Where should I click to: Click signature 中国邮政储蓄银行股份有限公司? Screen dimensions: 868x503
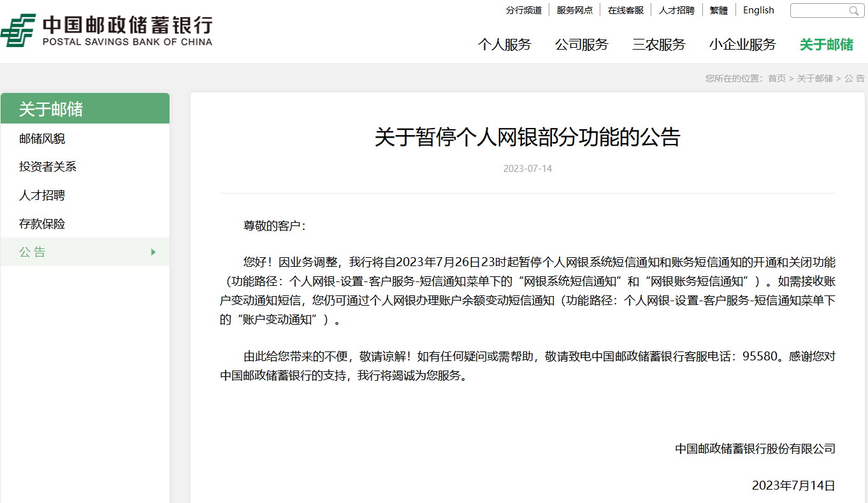[755, 449]
